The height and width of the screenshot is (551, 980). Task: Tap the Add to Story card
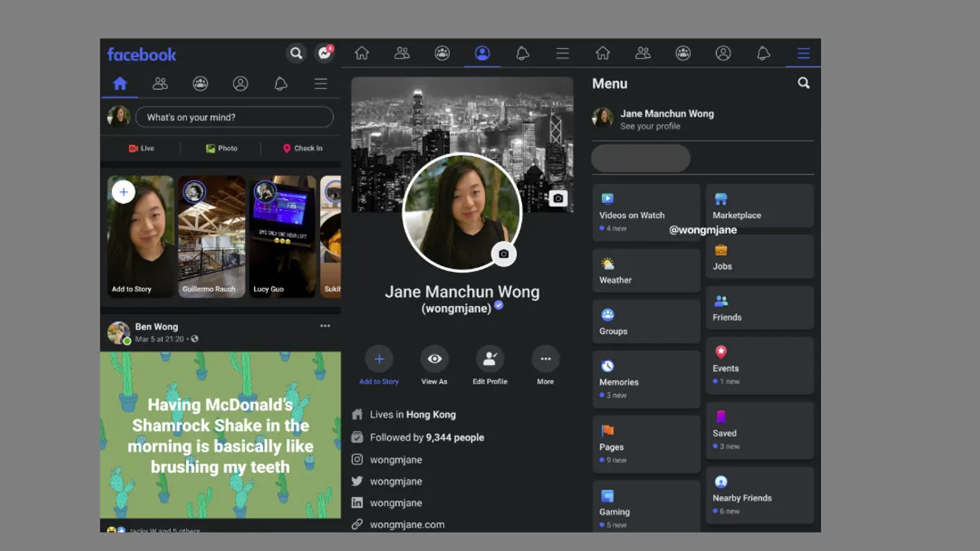tap(140, 237)
